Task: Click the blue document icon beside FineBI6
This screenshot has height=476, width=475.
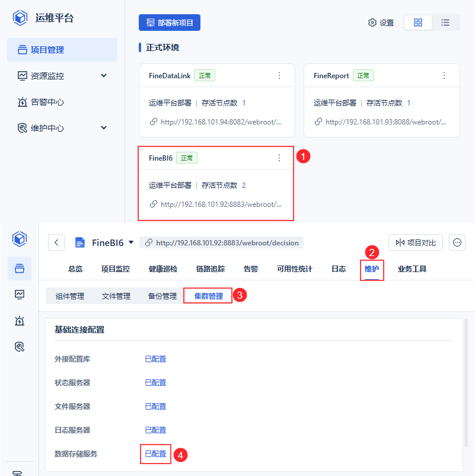Action: click(80, 242)
